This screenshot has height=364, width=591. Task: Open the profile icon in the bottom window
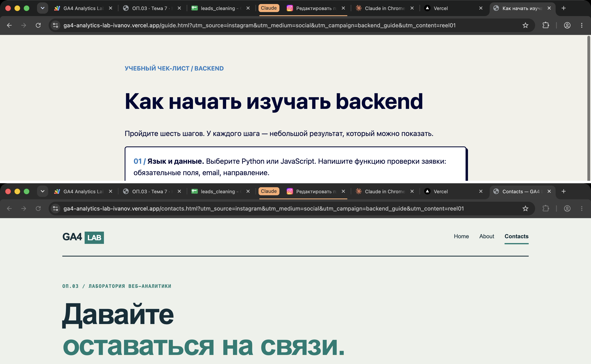[567, 209]
